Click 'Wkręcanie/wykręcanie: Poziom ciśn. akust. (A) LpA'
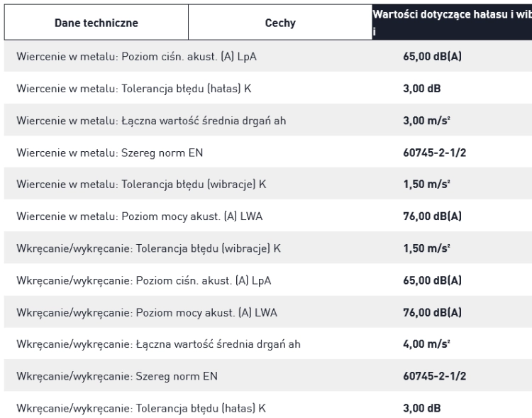This screenshot has height=418, width=532. 144,281
